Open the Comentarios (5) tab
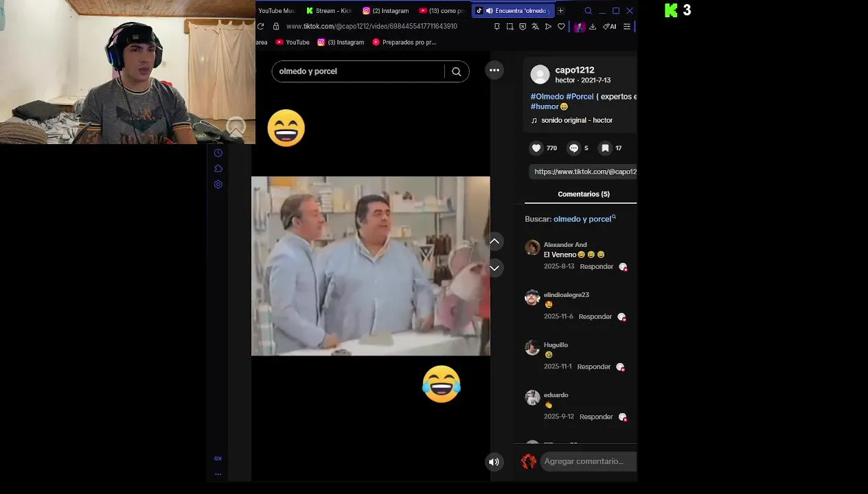 coord(583,194)
